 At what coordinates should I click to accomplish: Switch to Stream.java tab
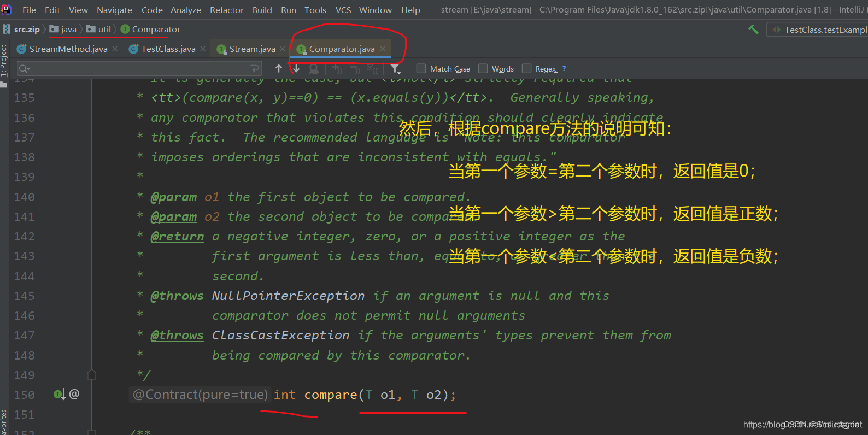pyautogui.click(x=252, y=49)
